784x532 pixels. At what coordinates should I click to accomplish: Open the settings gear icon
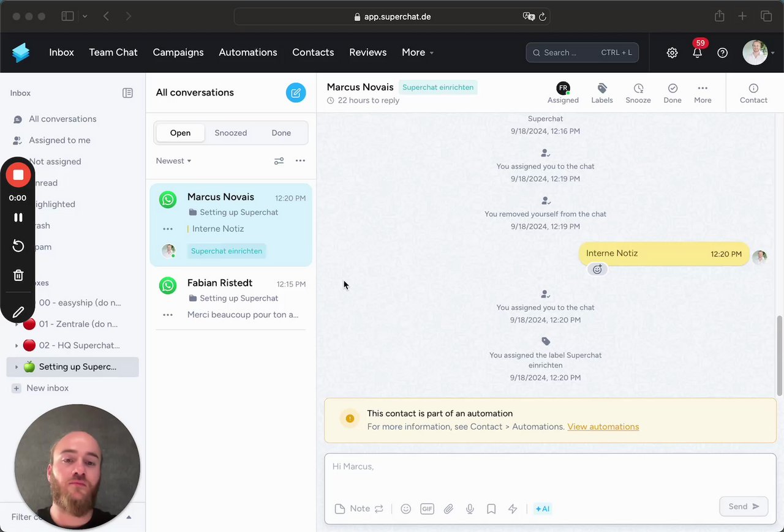pyautogui.click(x=672, y=53)
